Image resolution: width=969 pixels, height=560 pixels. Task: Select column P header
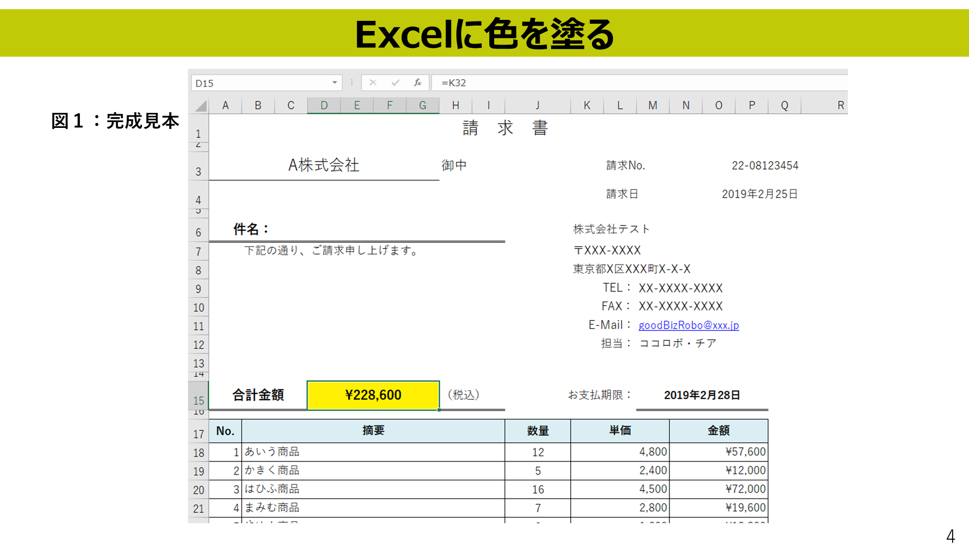(752, 106)
